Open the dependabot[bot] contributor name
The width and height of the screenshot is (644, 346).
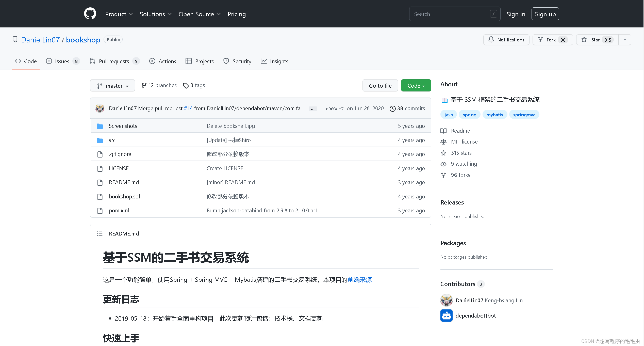(476, 316)
